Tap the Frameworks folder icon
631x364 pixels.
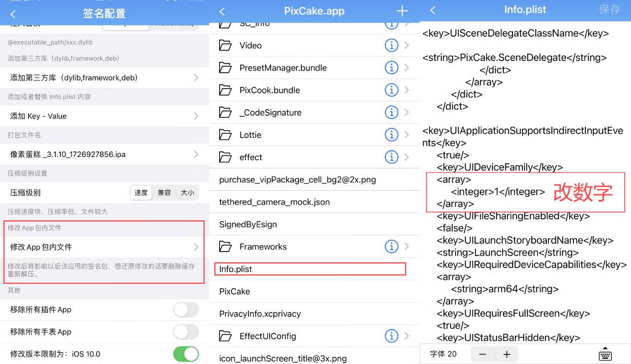(x=226, y=247)
